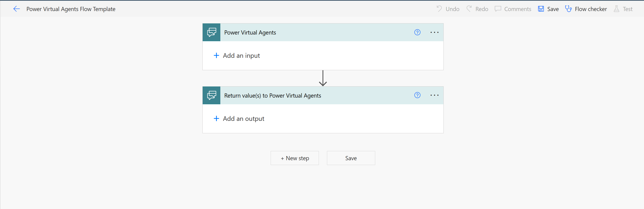
Task: Click the Return value(s) action connector icon
Action: [212, 95]
